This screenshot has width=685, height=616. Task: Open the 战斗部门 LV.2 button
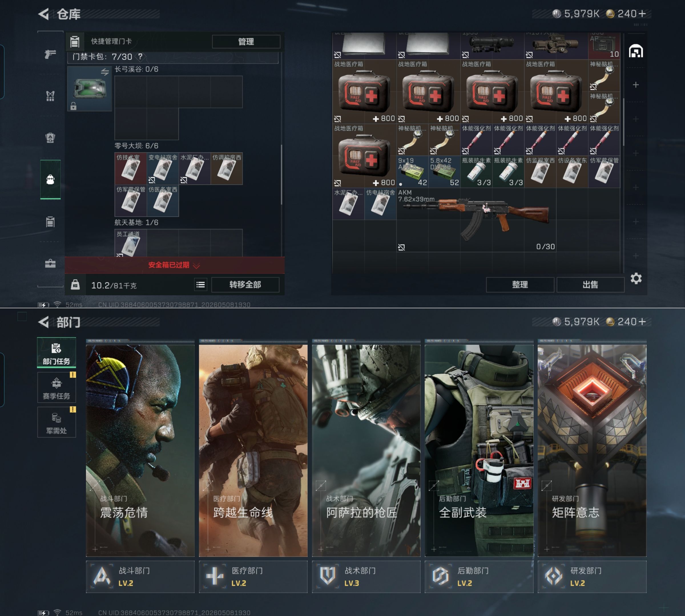(140, 577)
